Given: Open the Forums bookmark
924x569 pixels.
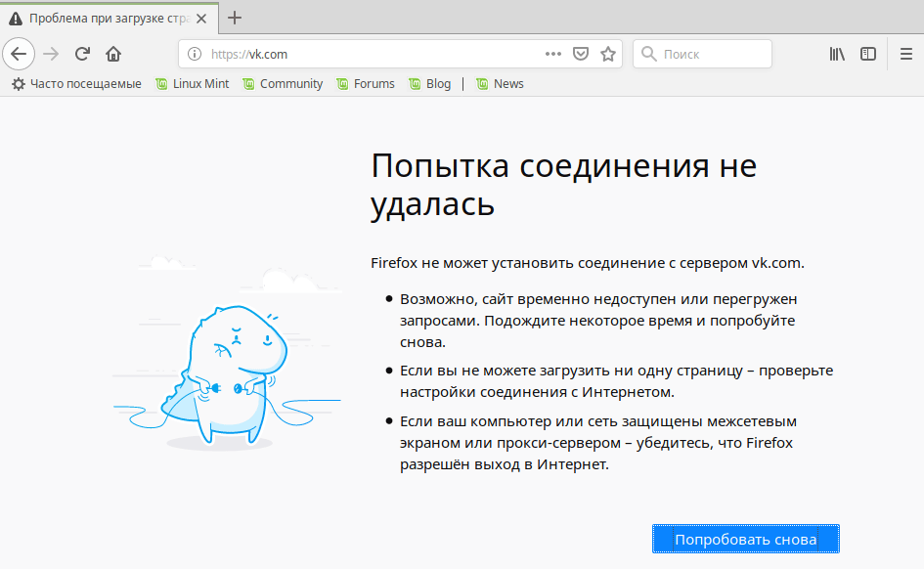Looking at the screenshot, I should point(365,84).
